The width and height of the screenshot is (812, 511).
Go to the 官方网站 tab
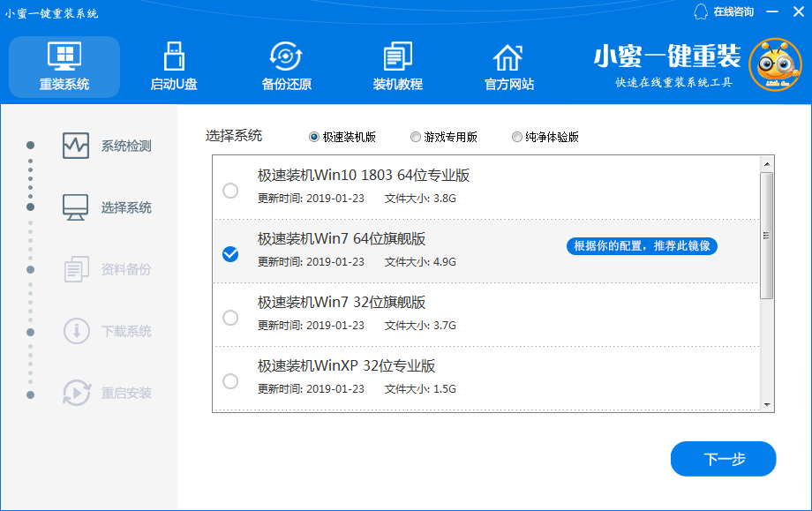click(x=508, y=67)
